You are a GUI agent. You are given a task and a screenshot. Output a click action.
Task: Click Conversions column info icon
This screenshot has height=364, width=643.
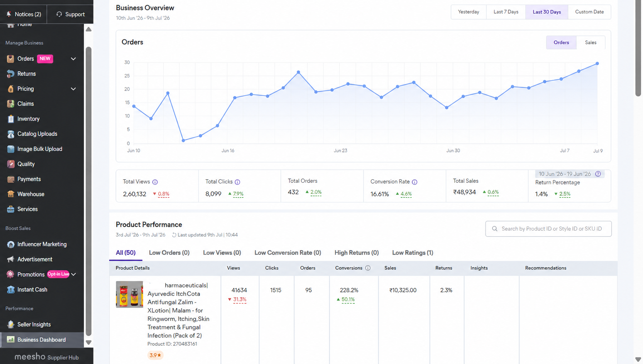(368, 268)
